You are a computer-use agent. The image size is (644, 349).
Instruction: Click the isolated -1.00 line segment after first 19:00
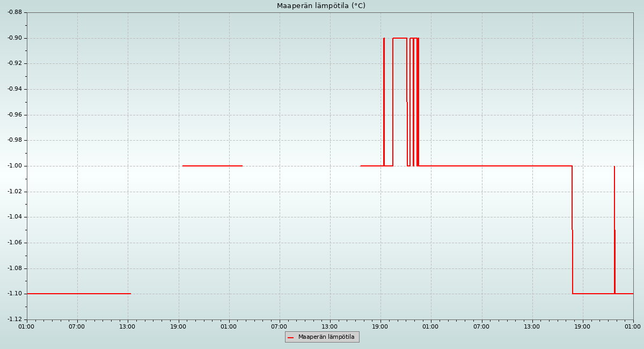[x=212, y=166]
